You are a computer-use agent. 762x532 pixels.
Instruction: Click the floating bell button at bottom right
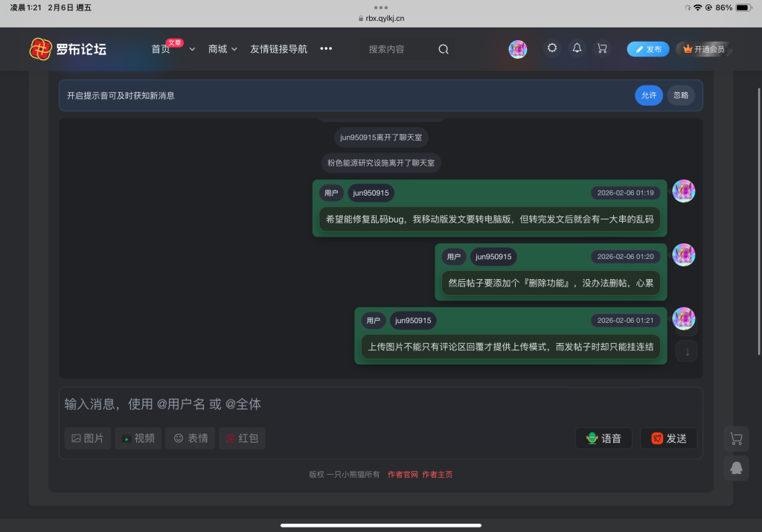point(736,468)
